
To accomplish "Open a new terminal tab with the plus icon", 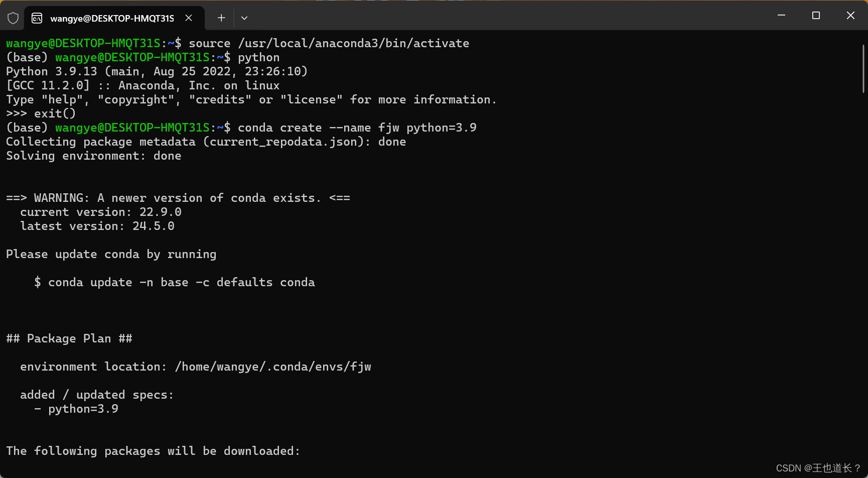I will point(221,18).
